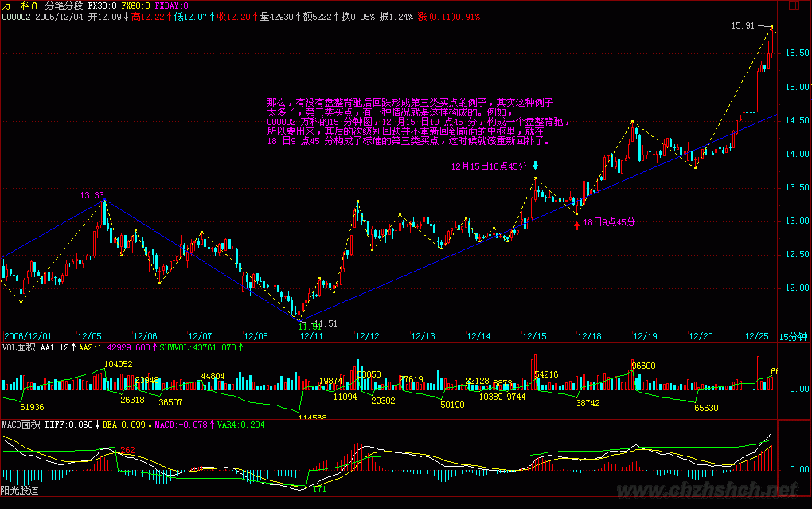
Task: Click the 13.33 peak price label
Action: coord(92,195)
